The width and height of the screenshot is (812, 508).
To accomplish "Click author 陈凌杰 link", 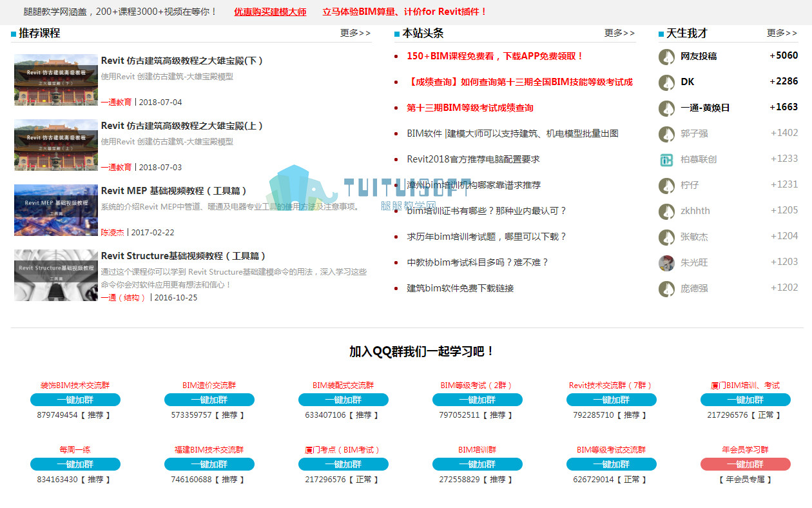I will pos(112,233).
